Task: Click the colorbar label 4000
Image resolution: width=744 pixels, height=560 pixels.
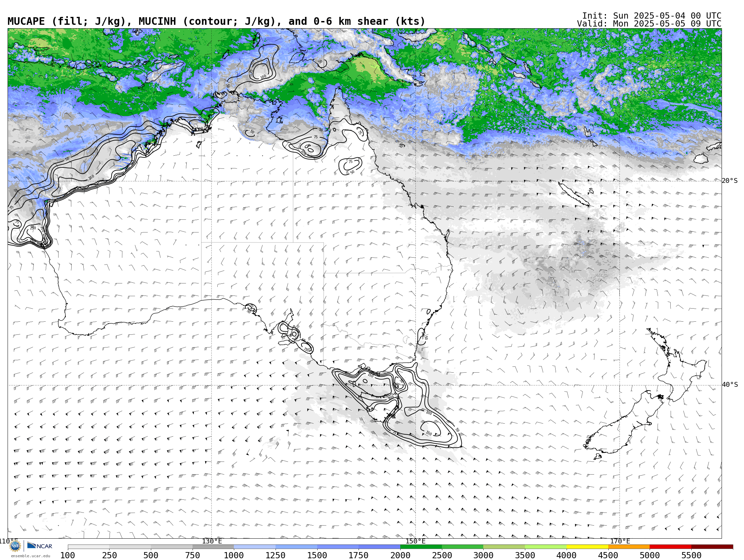Action: (x=567, y=556)
